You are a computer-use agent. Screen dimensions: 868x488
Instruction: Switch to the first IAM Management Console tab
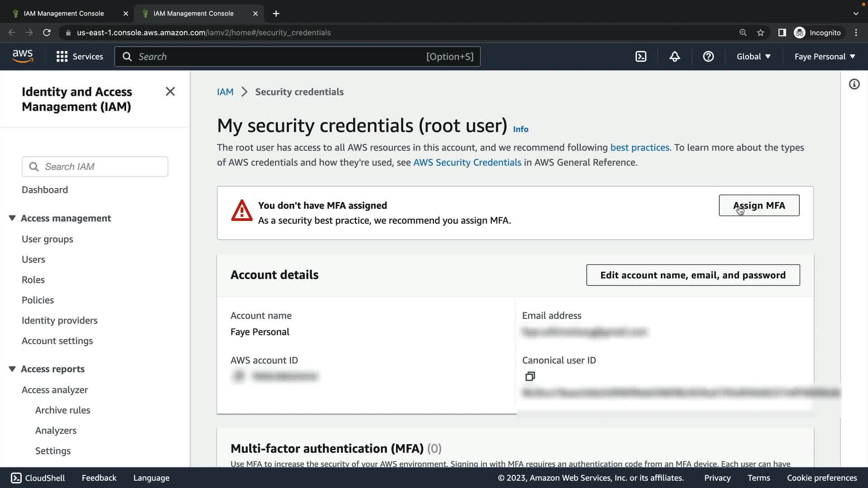(64, 14)
